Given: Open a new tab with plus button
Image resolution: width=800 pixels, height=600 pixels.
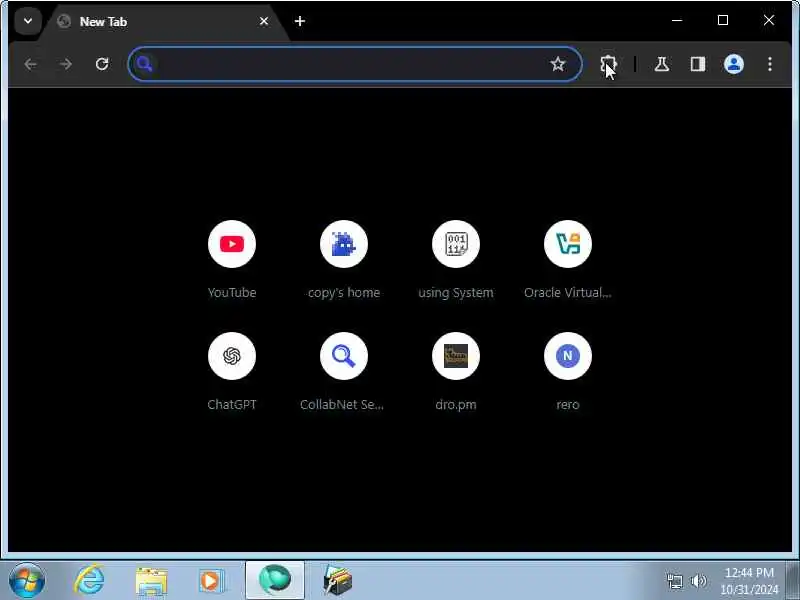Looking at the screenshot, I should (300, 21).
